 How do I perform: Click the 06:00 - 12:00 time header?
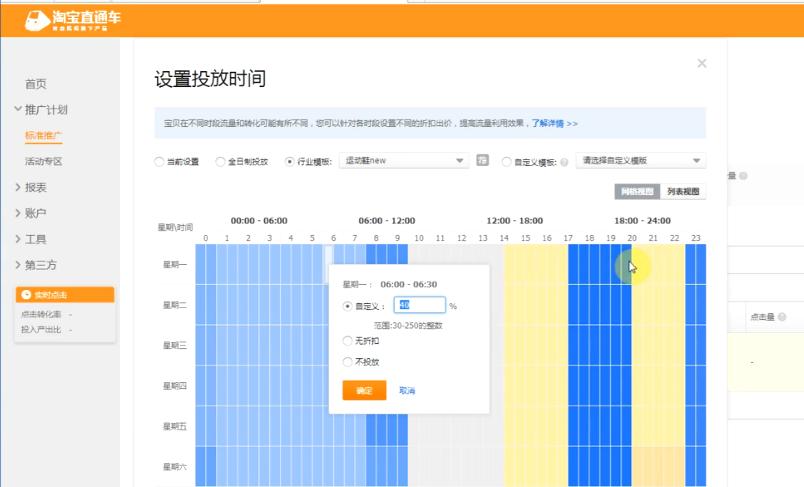pyautogui.click(x=387, y=220)
